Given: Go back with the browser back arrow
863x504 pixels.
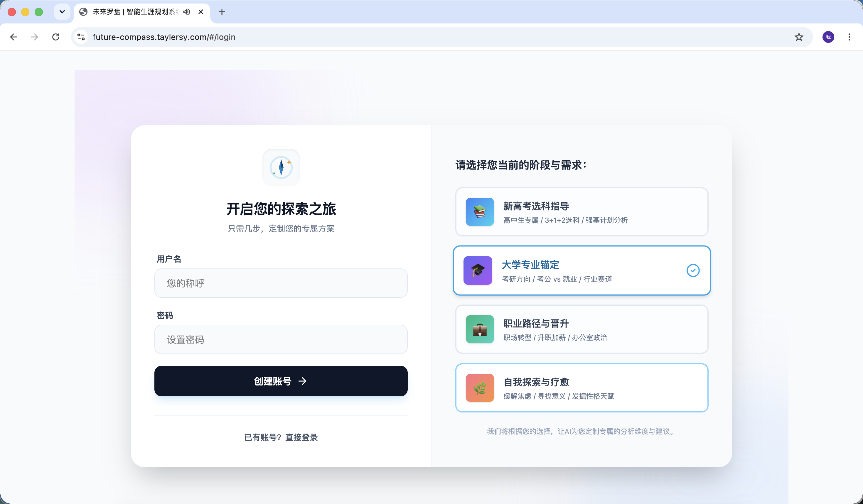Looking at the screenshot, I should [x=14, y=37].
